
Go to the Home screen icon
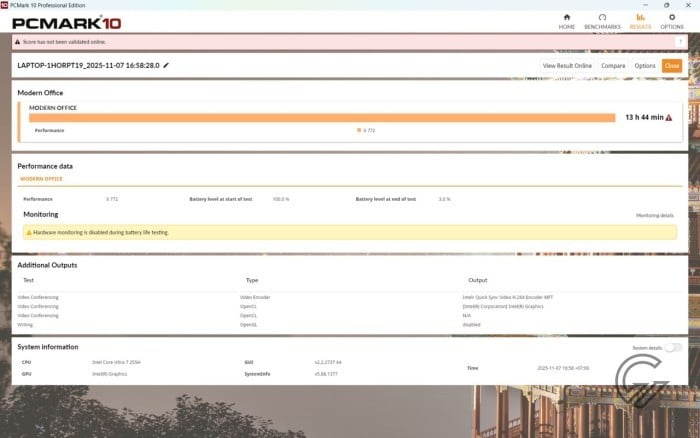[567, 18]
